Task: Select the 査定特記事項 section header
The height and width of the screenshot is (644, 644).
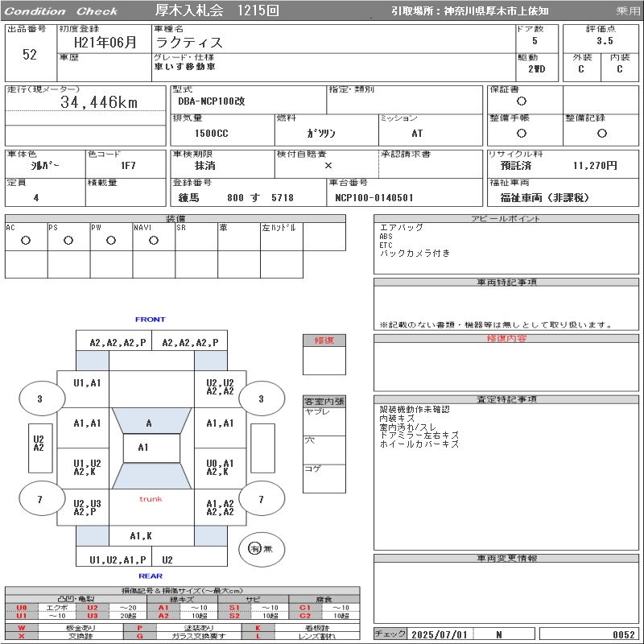Action: click(506, 399)
